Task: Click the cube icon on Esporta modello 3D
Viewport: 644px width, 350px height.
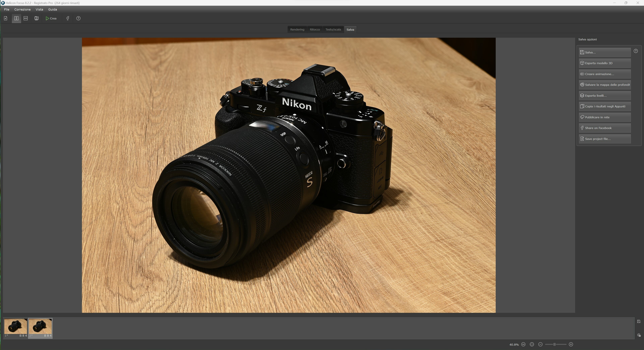Action: [582, 63]
